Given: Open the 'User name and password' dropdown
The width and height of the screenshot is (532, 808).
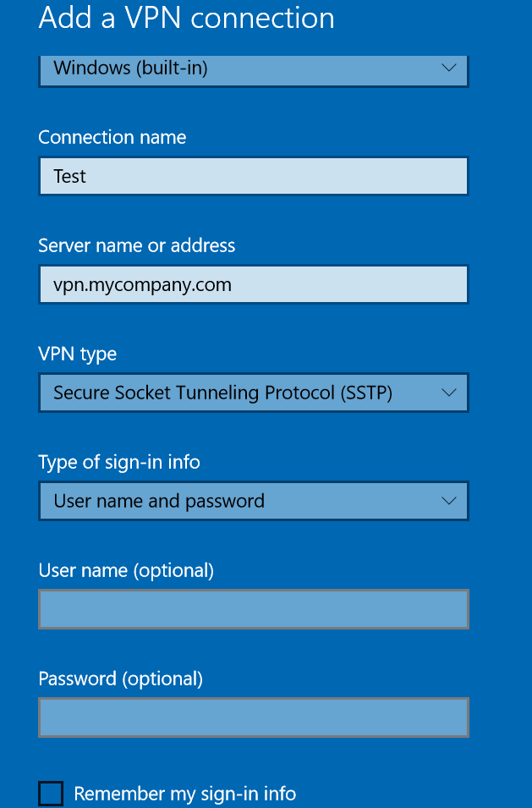Looking at the screenshot, I should pos(254,501).
